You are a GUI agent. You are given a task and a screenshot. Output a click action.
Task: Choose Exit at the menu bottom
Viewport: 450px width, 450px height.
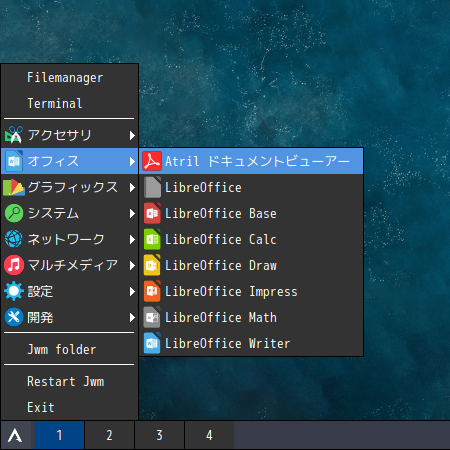[70, 407]
